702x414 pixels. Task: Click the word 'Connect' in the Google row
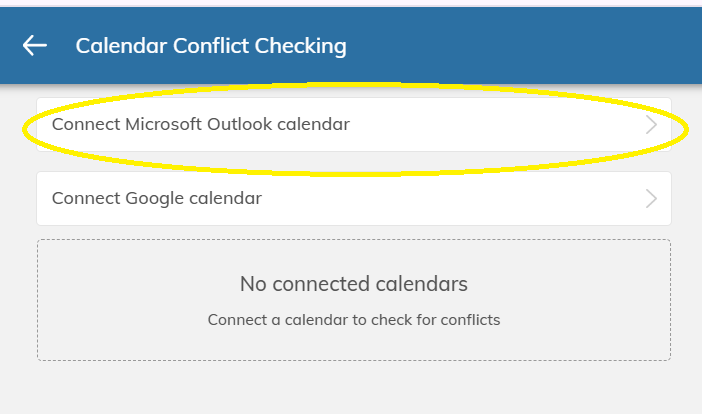pyautogui.click(x=86, y=198)
